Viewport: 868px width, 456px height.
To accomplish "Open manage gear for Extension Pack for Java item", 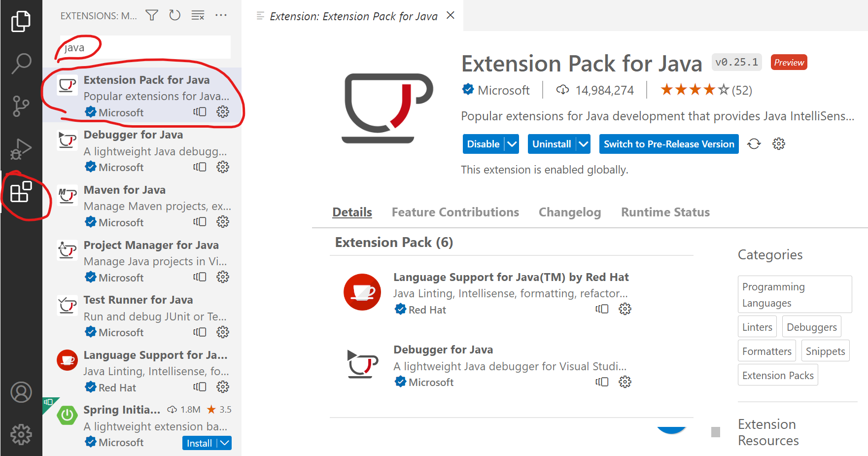I will coord(223,112).
